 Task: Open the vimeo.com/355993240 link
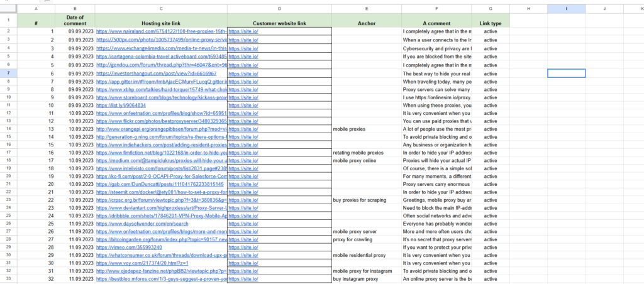point(129,248)
